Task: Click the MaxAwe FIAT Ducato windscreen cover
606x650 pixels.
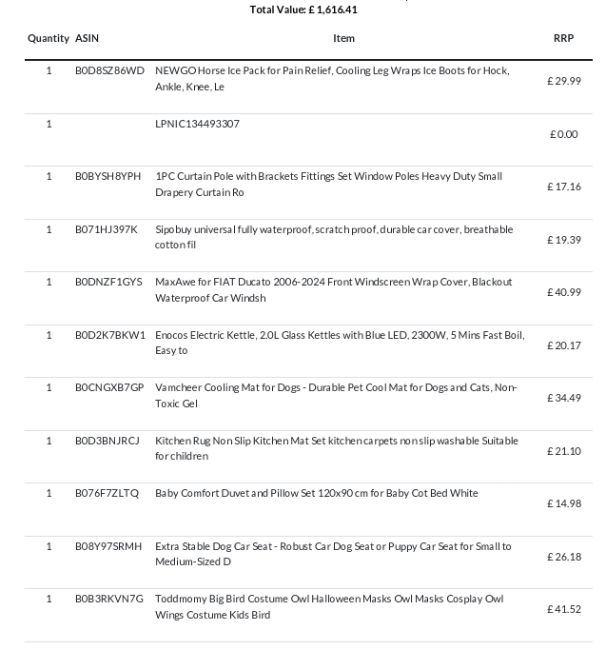Action: 334,290
